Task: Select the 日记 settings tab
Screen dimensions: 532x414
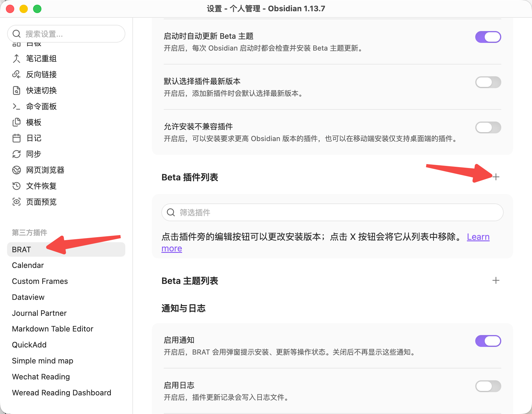Action: [x=66, y=138]
